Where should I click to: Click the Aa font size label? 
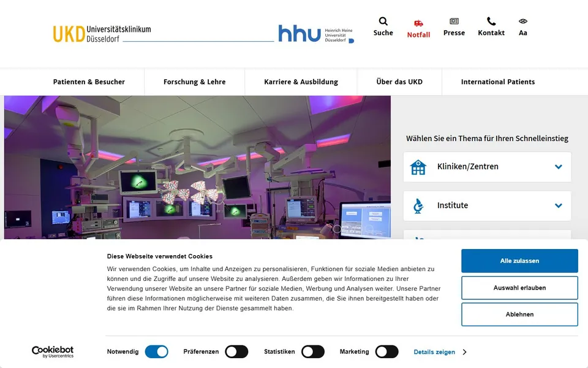pyautogui.click(x=522, y=33)
